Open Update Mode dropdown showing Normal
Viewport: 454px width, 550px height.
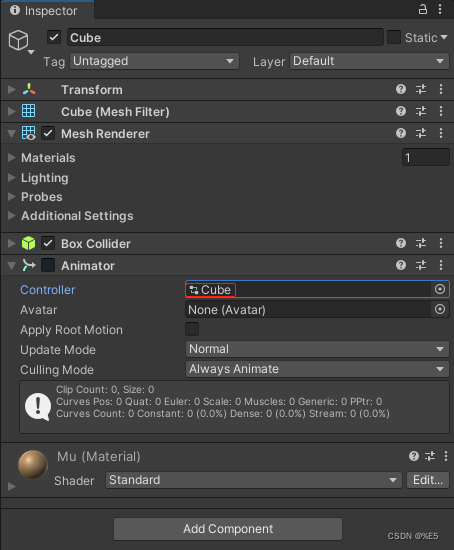317,349
